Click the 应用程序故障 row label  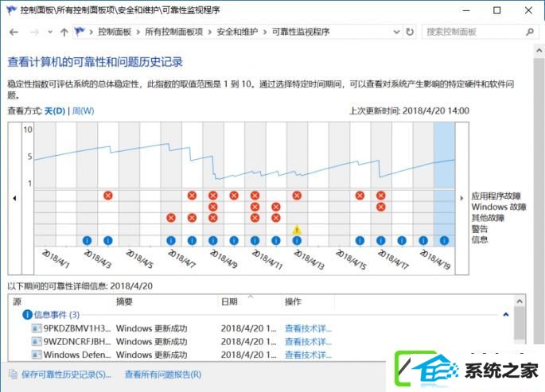tap(496, 196)
